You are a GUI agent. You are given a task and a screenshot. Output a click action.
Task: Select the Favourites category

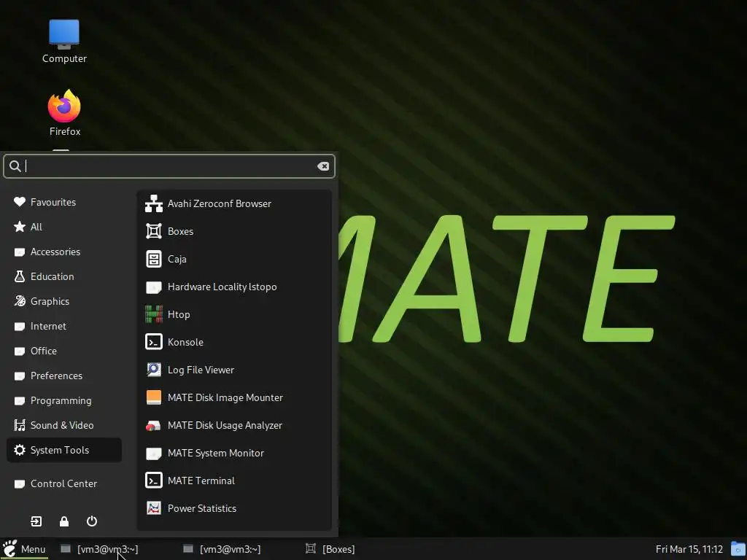pos(64,202)
